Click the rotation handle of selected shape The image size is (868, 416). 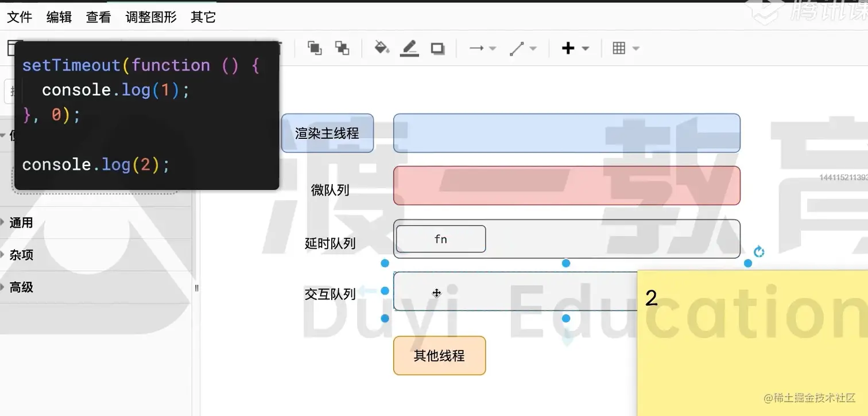pos(759,252)
